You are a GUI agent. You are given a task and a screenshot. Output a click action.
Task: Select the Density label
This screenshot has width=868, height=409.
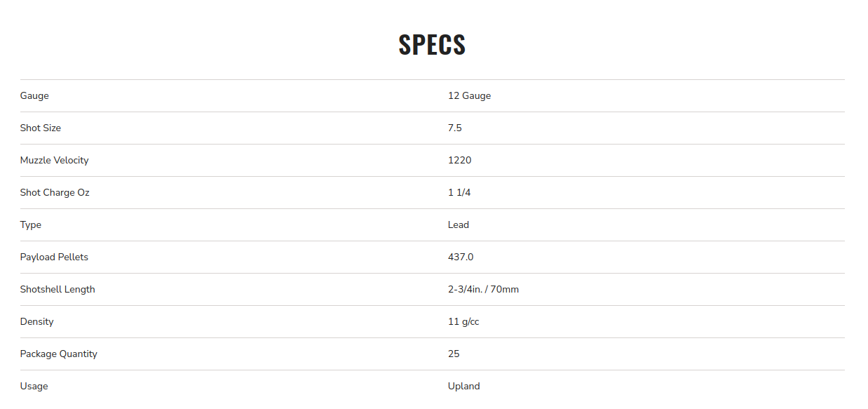[37, 321]
